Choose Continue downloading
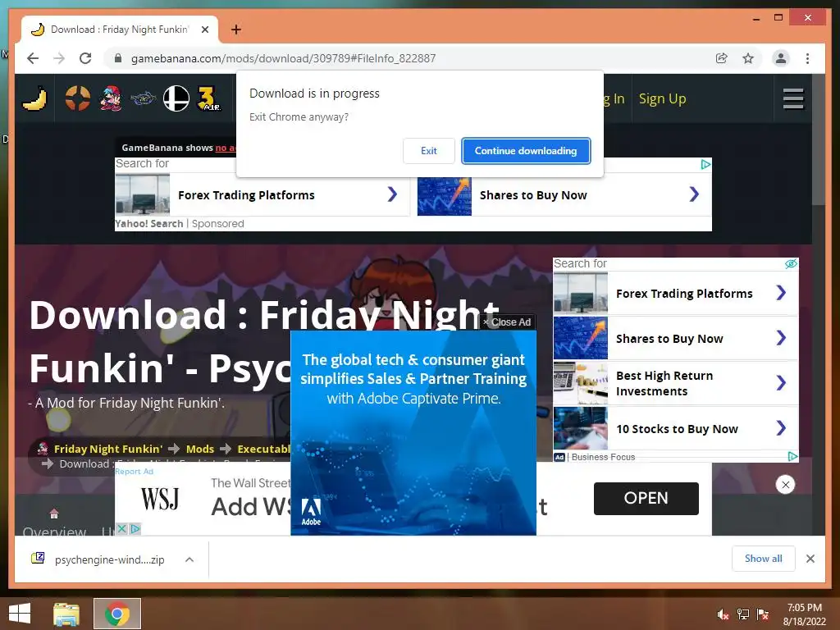Screen dimensions: 840x630 pos(526,151)
